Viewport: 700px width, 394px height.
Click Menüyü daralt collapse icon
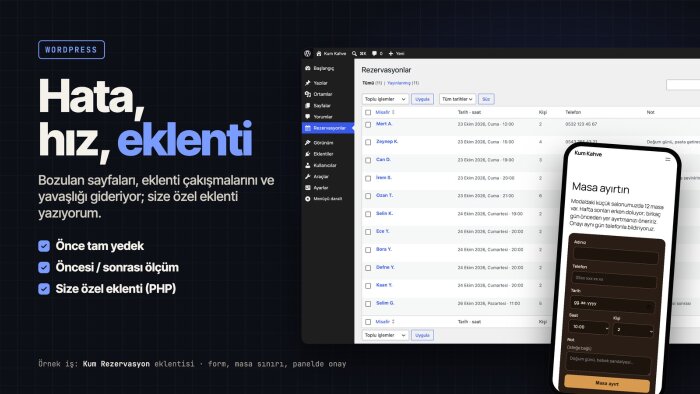pos(308,199)
